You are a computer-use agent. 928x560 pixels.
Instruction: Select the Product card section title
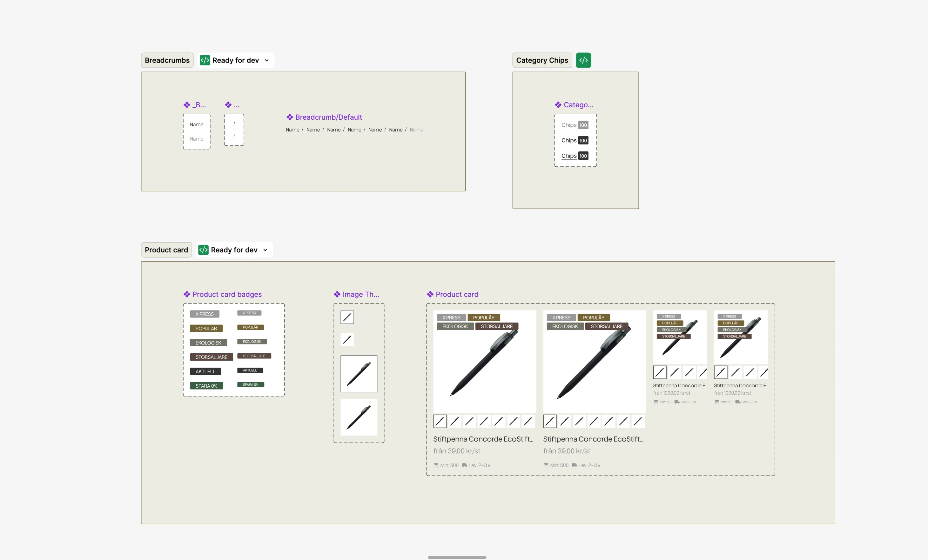click(x=166, y=250)
